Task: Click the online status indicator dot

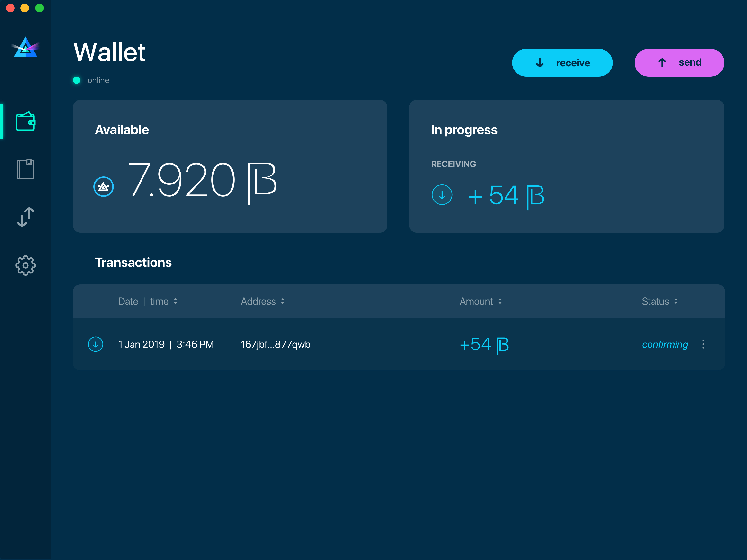Action: [77, 80]
